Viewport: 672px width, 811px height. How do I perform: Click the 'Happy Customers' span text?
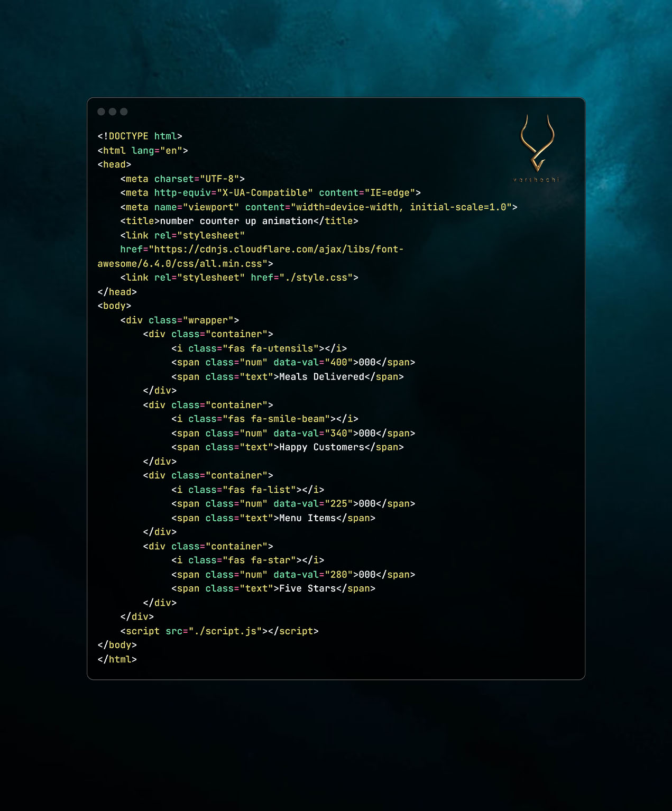click(x=321, y=447)
